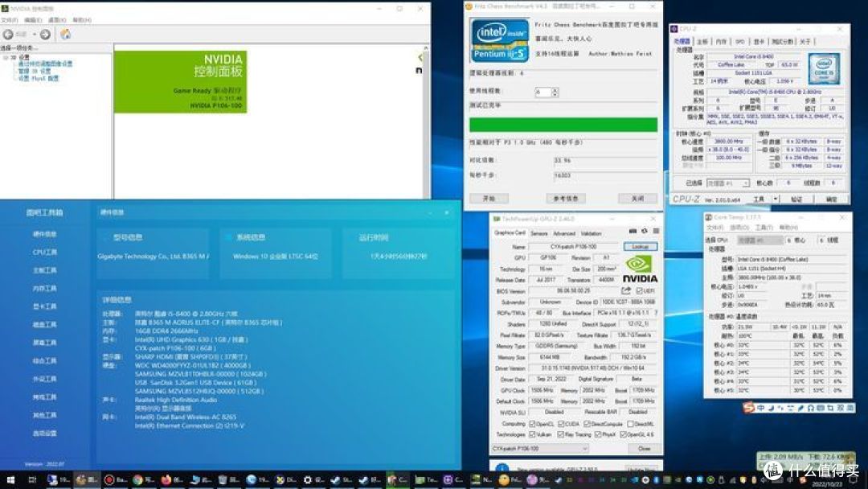This screenshot has height=489, width=868.
Task: Click the Lookup button in GPU-Z
Action: (x=641, y=246)
